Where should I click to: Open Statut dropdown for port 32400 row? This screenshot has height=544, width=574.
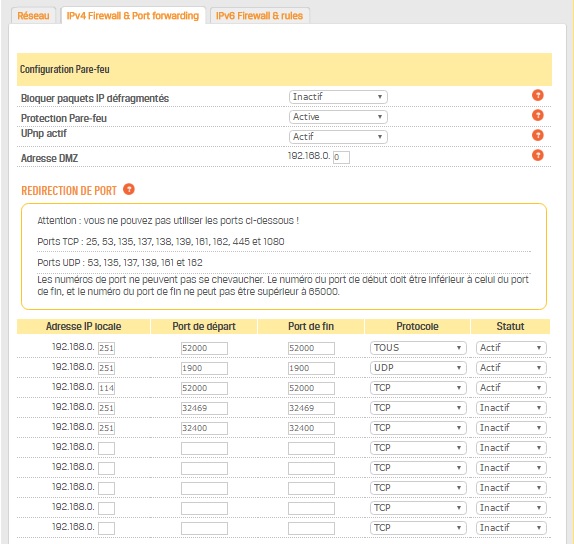click(511, 428)
